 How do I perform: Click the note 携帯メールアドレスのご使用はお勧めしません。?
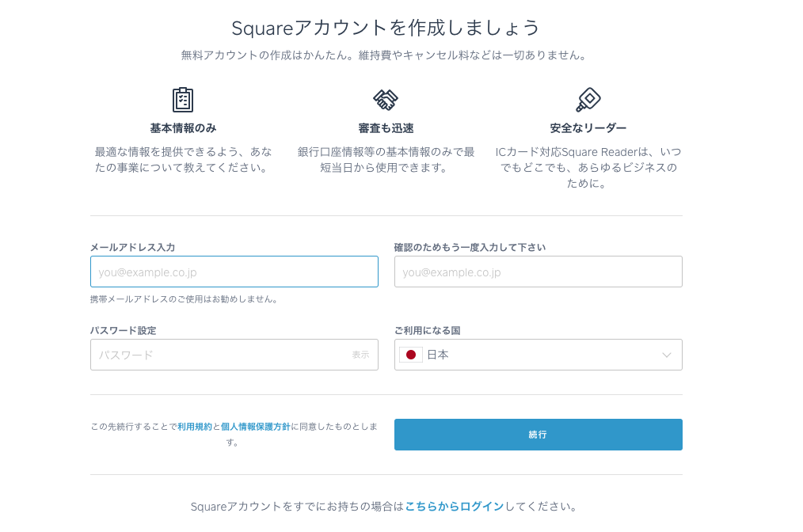tap(185, 299)
